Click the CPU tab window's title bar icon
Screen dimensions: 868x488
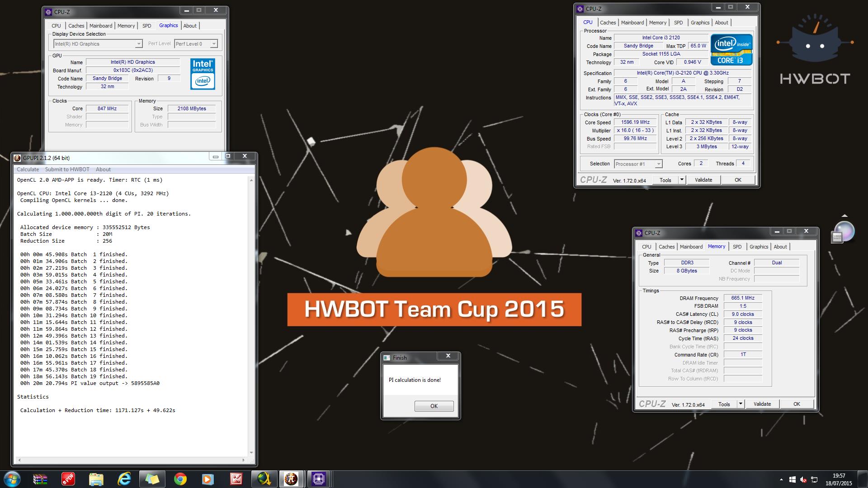[x=580, y=9]
